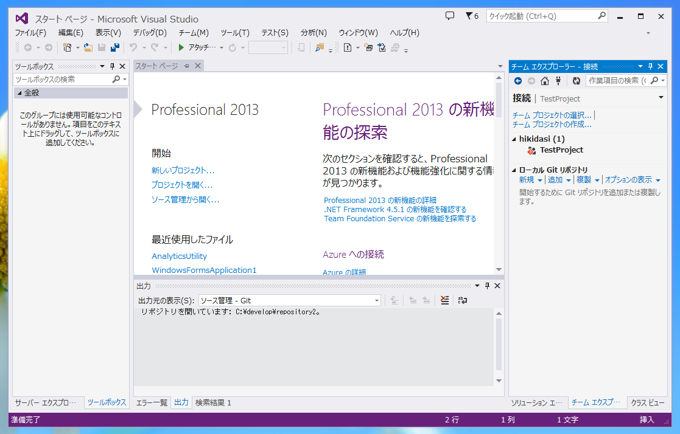Click the Output panel scroll up arrow
This screenshot has width=680, height=434.
(x=499, y=313)
